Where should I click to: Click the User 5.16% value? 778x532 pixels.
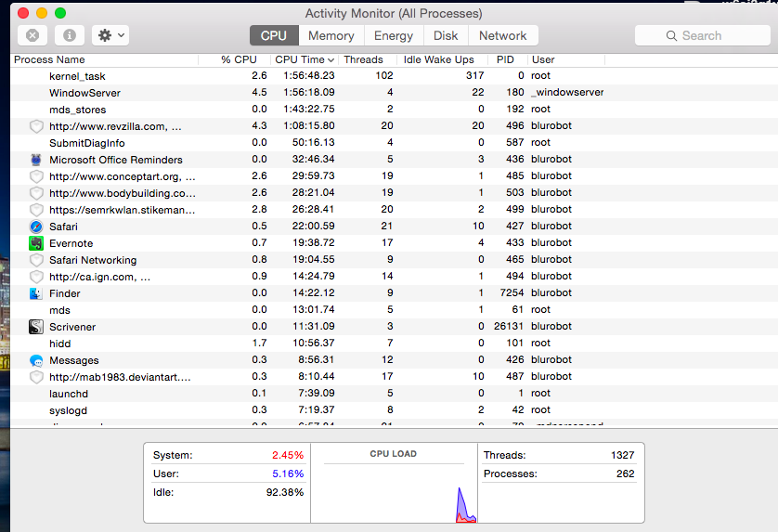pyautogui.click(x=288, y=474)
